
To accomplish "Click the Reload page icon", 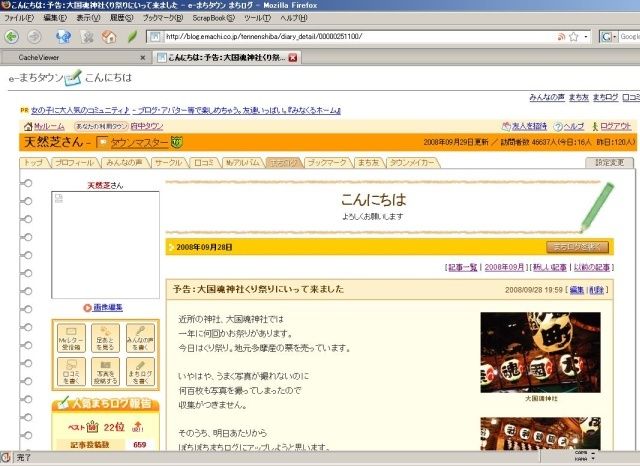I will pos(63,37).
